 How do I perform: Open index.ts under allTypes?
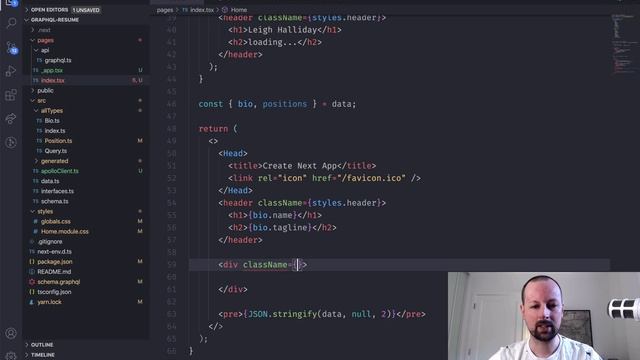55,131
